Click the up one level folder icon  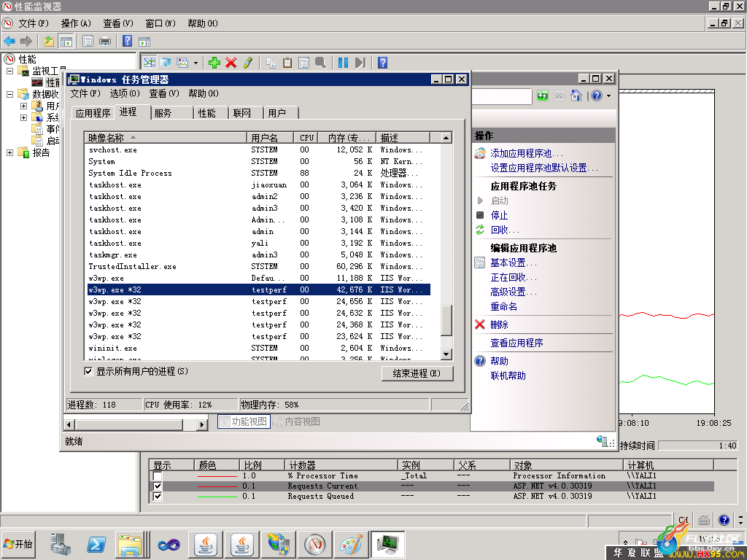(x=49, y=41)
